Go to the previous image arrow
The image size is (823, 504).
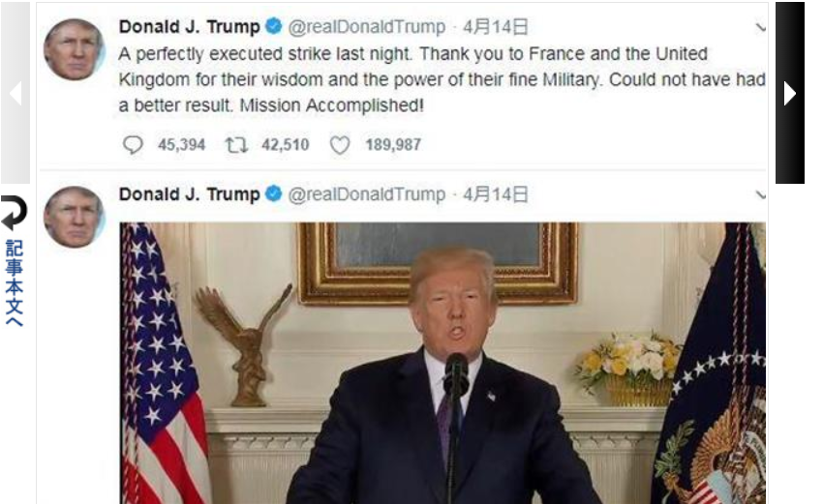[15, 93]
